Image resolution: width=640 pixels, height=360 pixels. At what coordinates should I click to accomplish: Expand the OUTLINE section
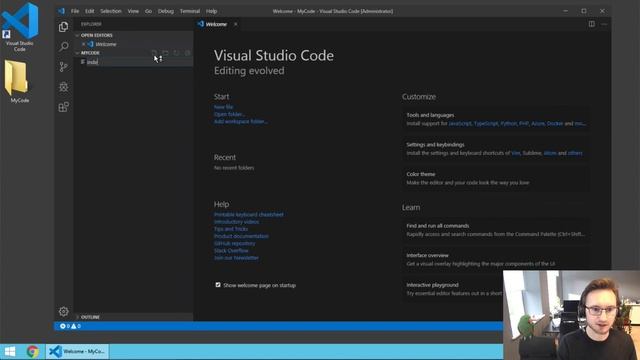[x=90, y=317]
